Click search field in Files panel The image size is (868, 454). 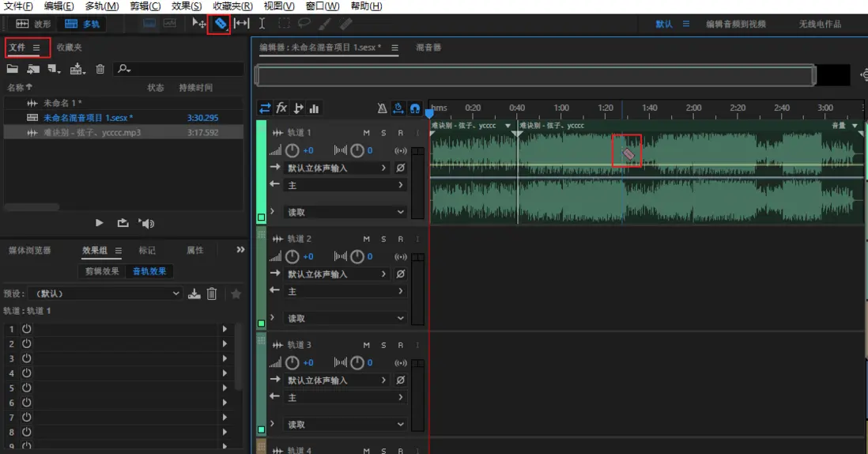pos(178,70)
